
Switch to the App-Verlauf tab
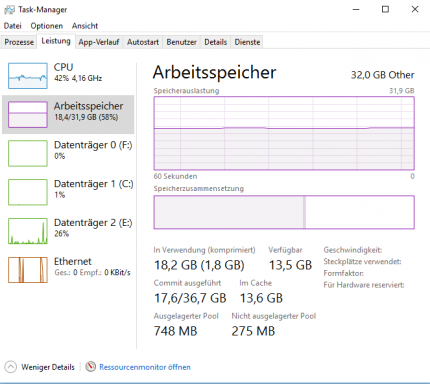(99, 42)
